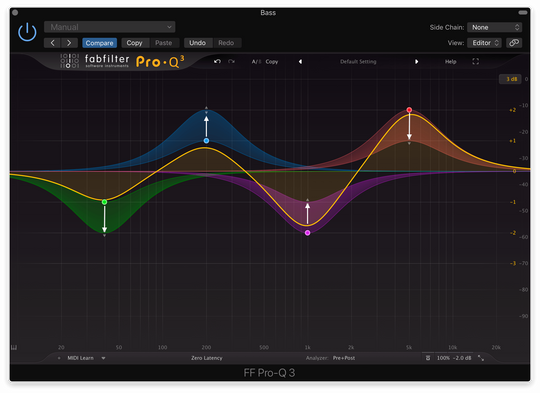Click the Bass window title
Viewport: 540px width, 393px height.
click(x=268, y=13)
